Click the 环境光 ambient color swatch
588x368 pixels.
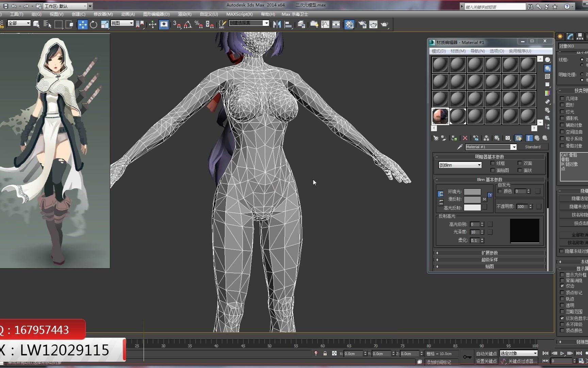coord(472,192)
